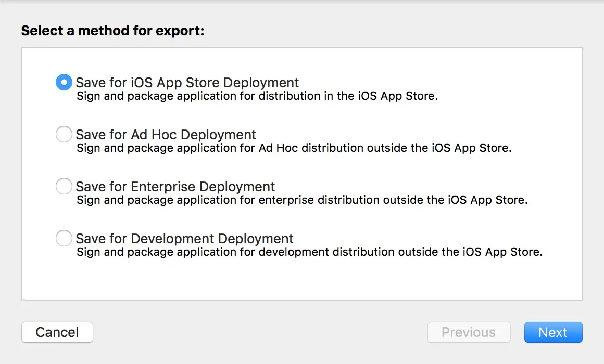This screenshot has width=604, height=364.
Task: Click 'Save for iOS App Store Deployment' label
Action: pos(187,83)
